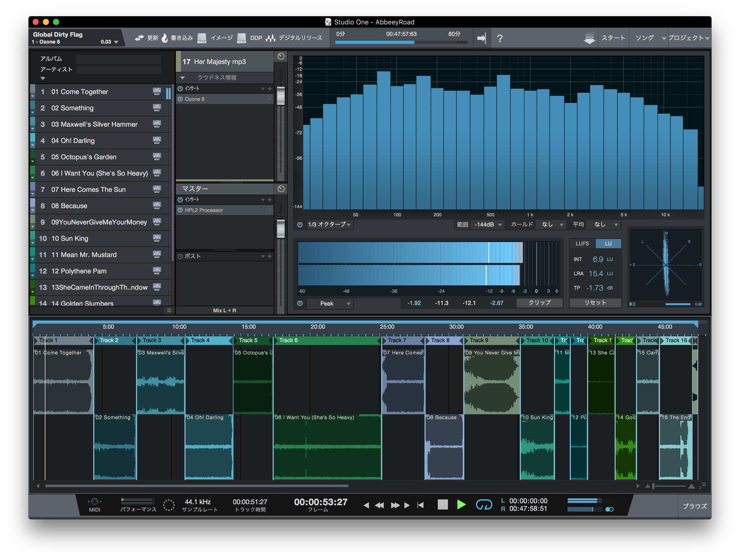Click the arrow icon next to timeline bar
This screenshot has height=560, width=740.
pyautogui.click(x=481, y=38)
